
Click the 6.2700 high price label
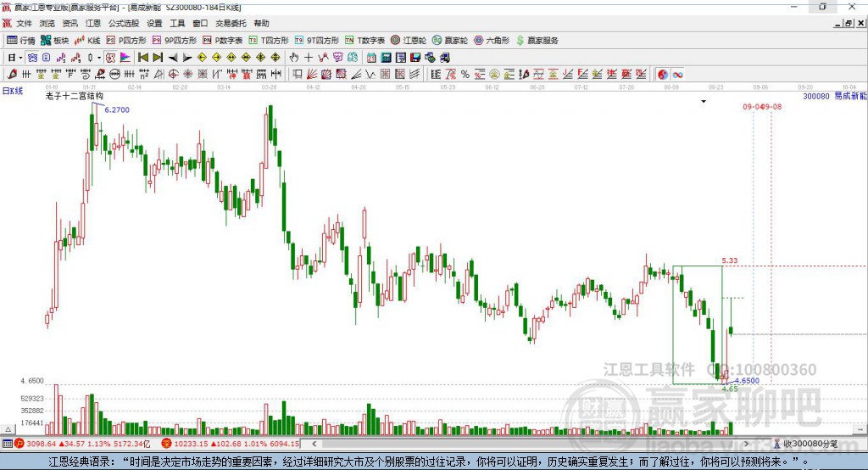[x=117, y=109]
